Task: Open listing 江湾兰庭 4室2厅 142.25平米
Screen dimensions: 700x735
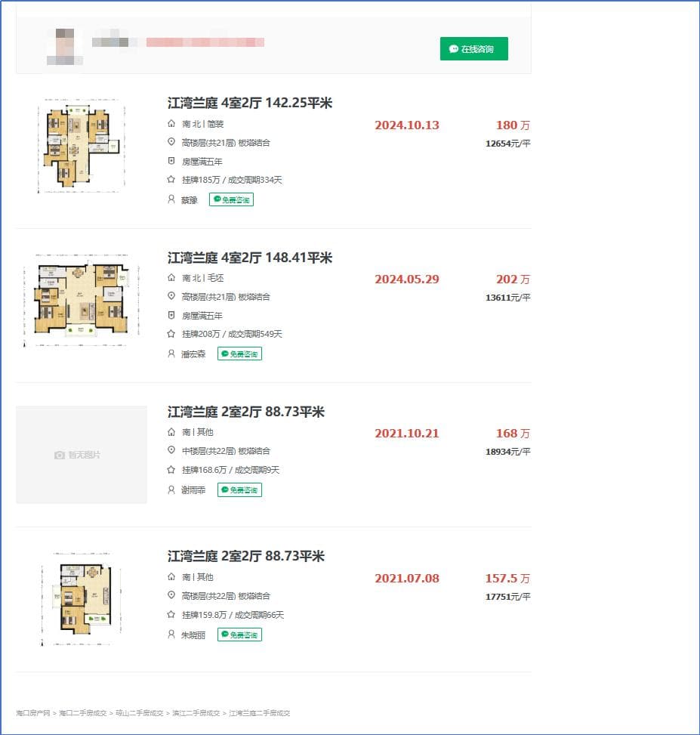Action: [250, 103]
